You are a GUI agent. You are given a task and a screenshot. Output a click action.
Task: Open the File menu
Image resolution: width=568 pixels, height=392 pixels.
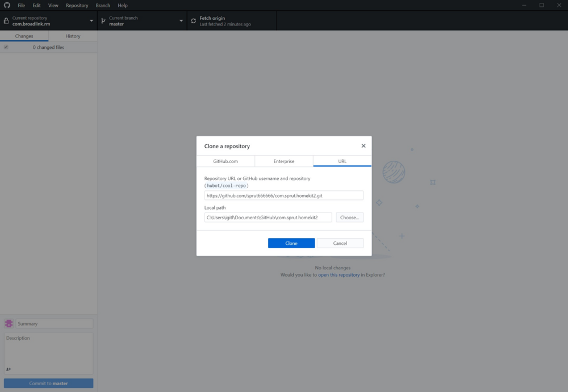tap(22, 6)
